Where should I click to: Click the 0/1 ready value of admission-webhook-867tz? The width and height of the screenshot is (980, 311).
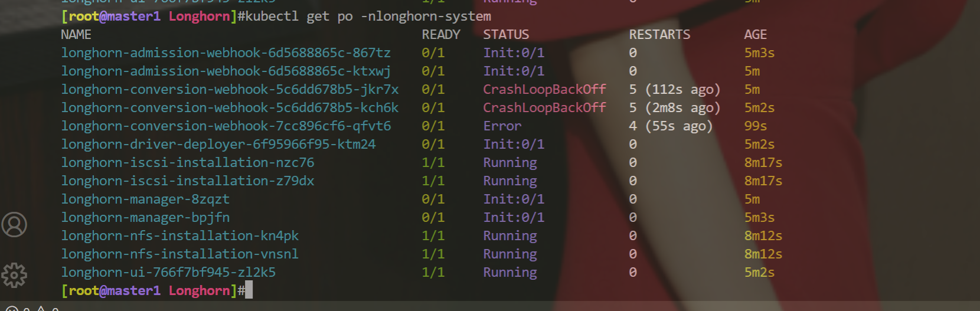(433, 53)
